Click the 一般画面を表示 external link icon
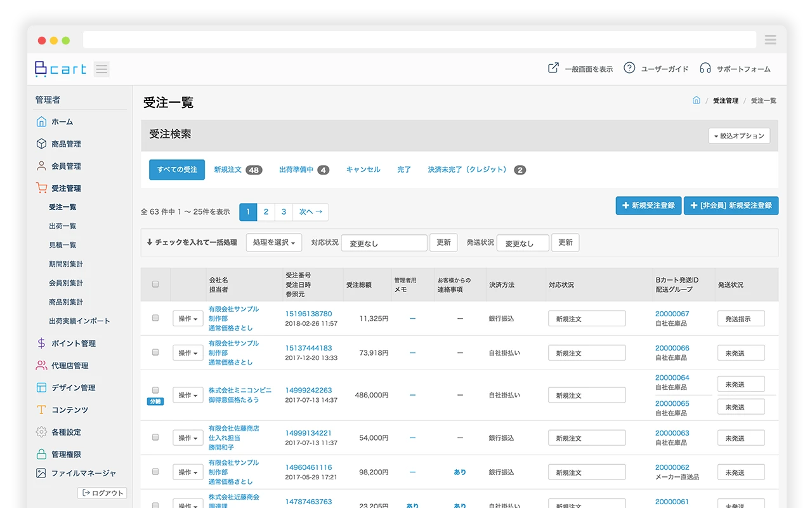 pyautogui.click(x=553, y=68)
